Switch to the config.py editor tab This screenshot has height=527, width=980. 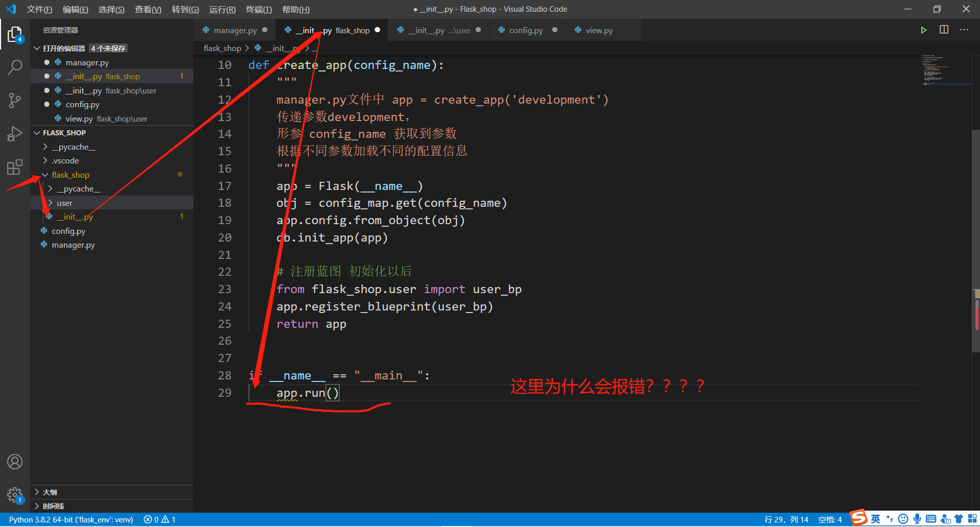[x=526, y=30]
